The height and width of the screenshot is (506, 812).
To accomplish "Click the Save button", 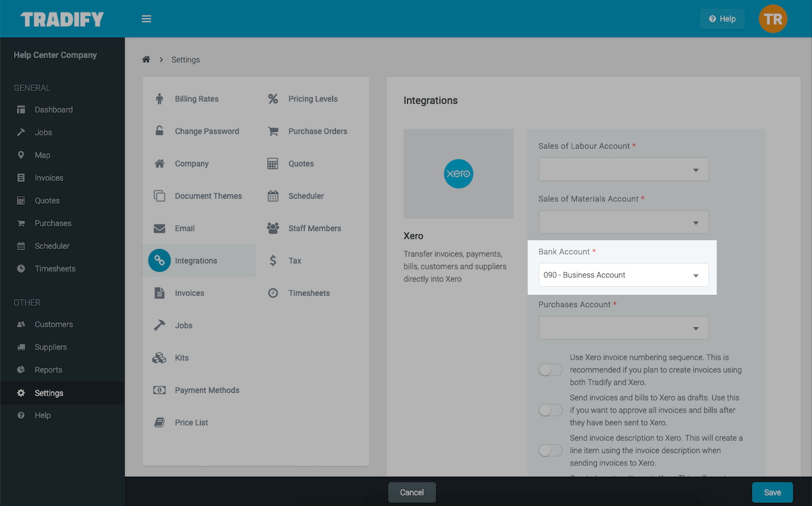I will [x=773, y=493].
